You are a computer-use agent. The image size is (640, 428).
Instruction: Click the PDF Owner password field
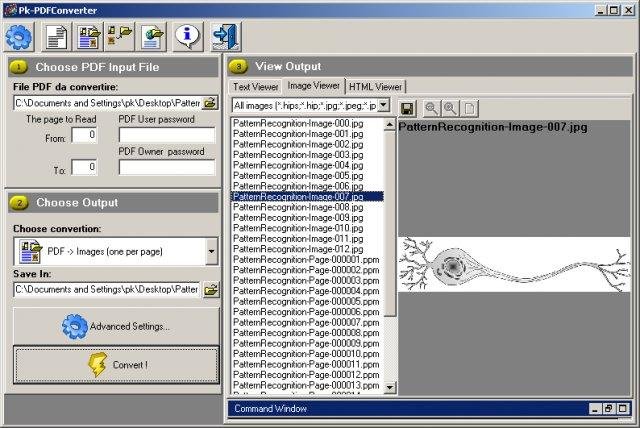167,167
